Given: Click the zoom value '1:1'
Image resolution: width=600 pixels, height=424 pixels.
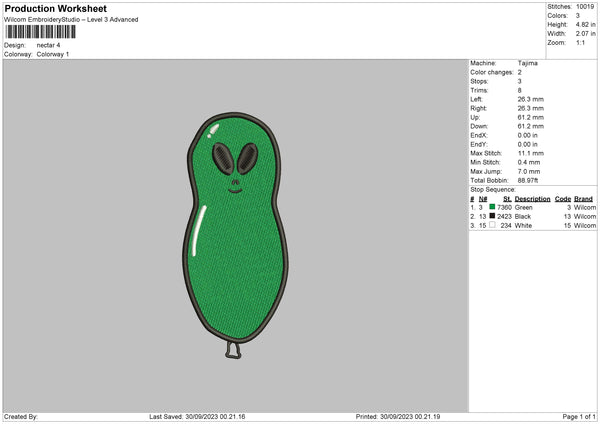Looking at the screenshot, I should pos(580,42).
